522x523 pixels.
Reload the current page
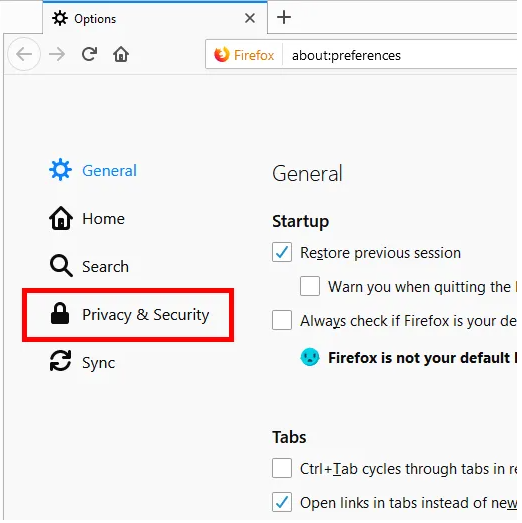tap(89, 54)
